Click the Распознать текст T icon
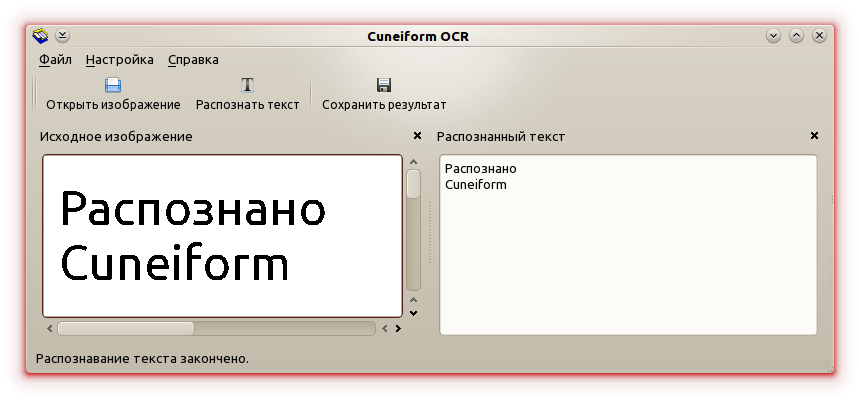This screenshot has height=400, width=859. pos(248,85)
